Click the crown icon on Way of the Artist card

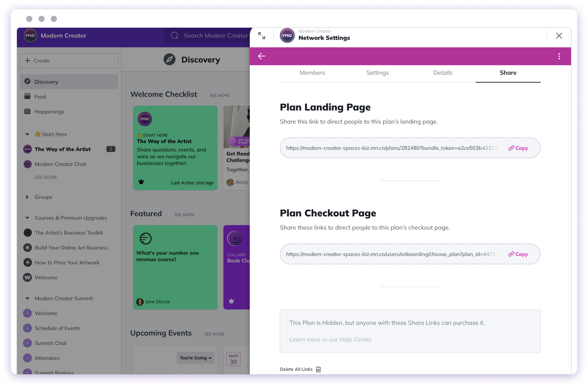[141, 181]
